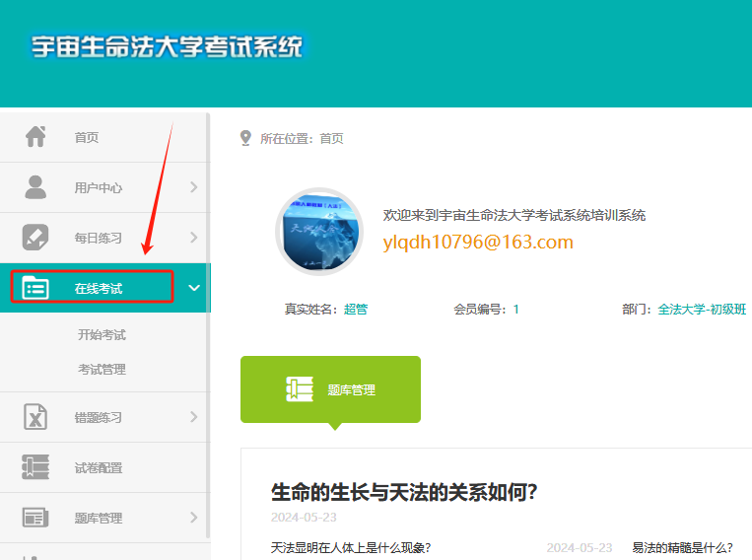
Task: Click the 首页 breadcrumb text
Action: pos(332,139)
